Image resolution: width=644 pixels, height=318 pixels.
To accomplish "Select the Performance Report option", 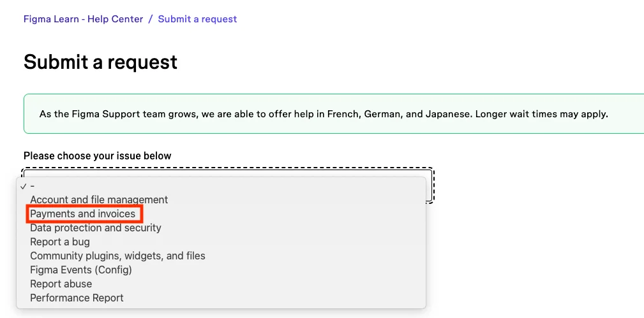I will coord(77,298).
